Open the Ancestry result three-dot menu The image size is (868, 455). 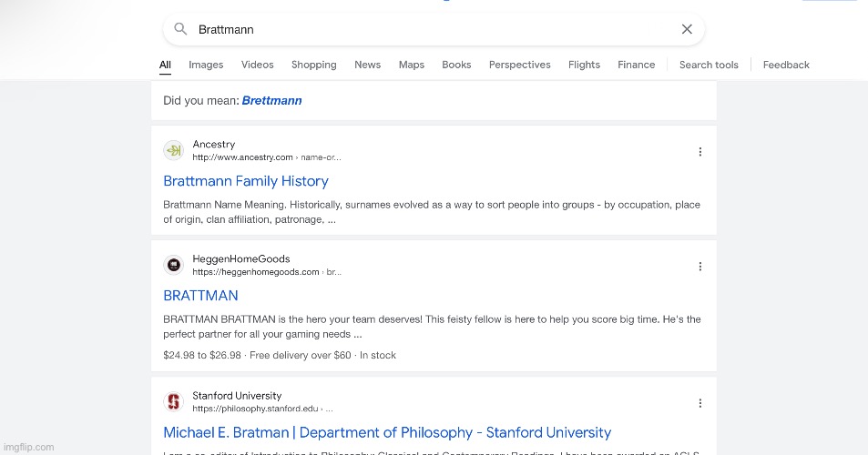pyautogui.click(x=700, y=152)
